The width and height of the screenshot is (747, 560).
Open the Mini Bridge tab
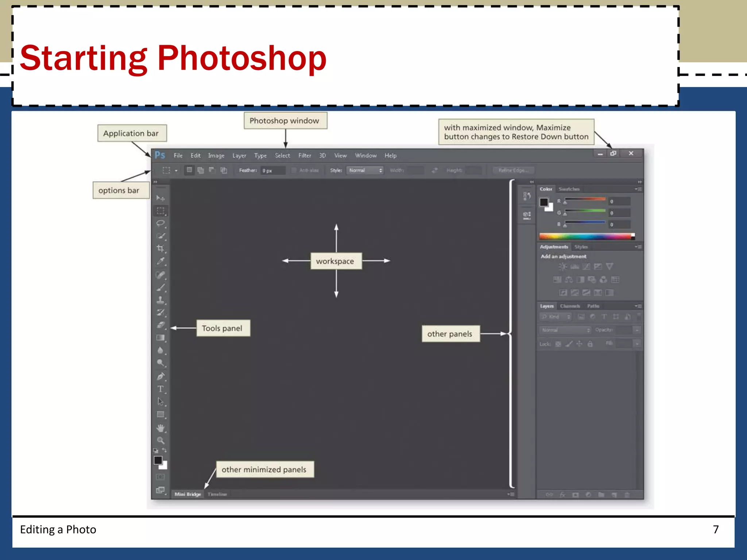pos(188,494)
